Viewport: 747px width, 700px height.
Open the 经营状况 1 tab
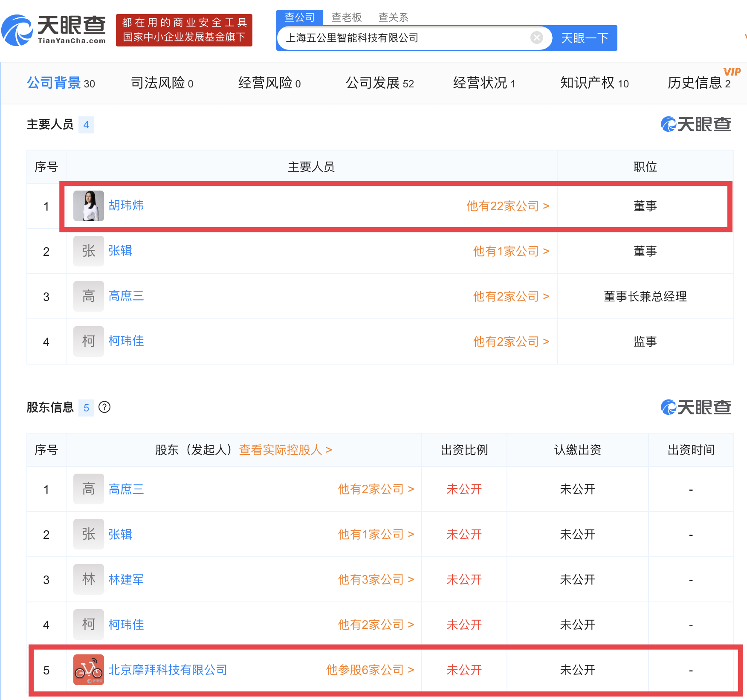click(484, 83)
